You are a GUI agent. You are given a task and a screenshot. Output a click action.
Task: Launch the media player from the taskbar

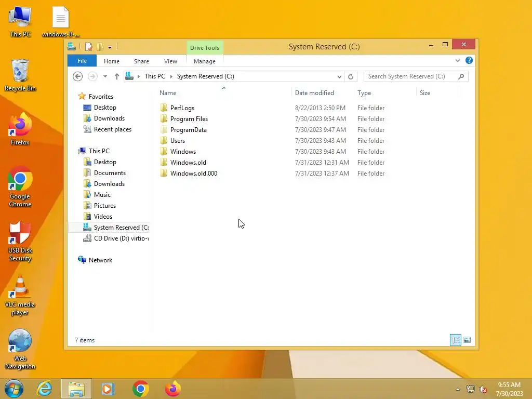click(108, 389)
